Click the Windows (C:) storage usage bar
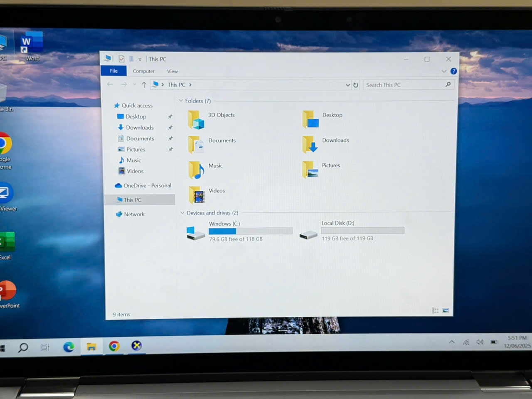Viewport: 532px width, 399px height. (x=251, y=231)
